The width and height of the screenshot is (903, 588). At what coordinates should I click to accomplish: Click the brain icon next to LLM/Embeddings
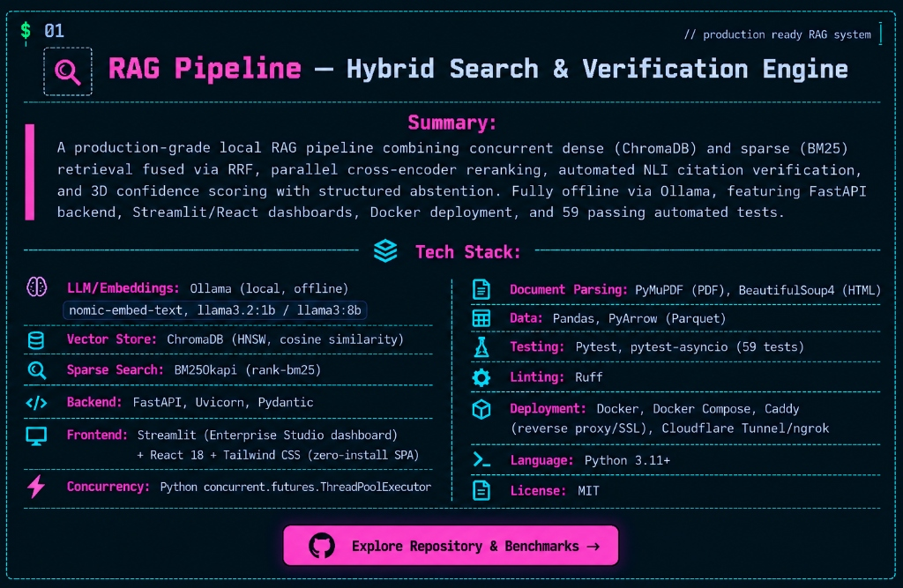click(x=37, y=287)
